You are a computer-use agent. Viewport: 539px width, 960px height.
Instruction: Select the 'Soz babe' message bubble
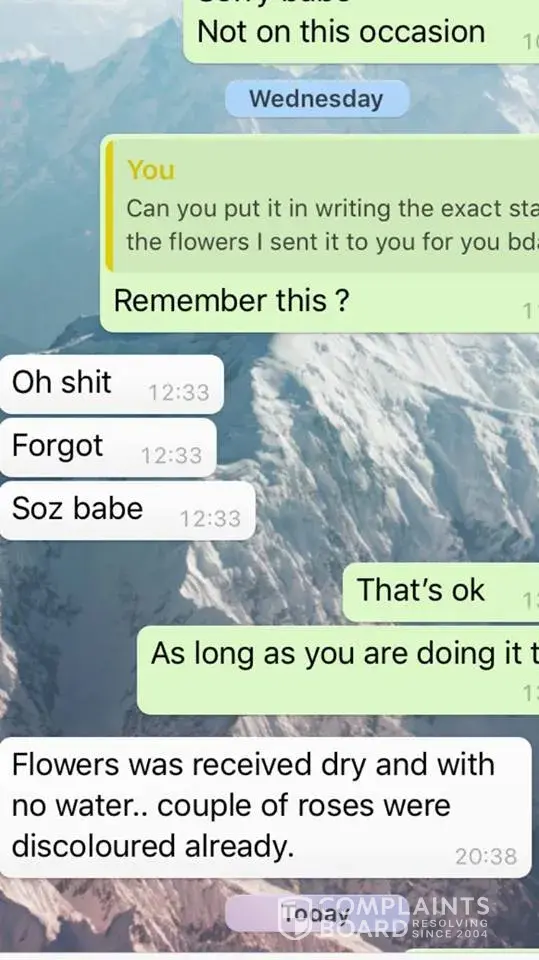coord(127,510)
